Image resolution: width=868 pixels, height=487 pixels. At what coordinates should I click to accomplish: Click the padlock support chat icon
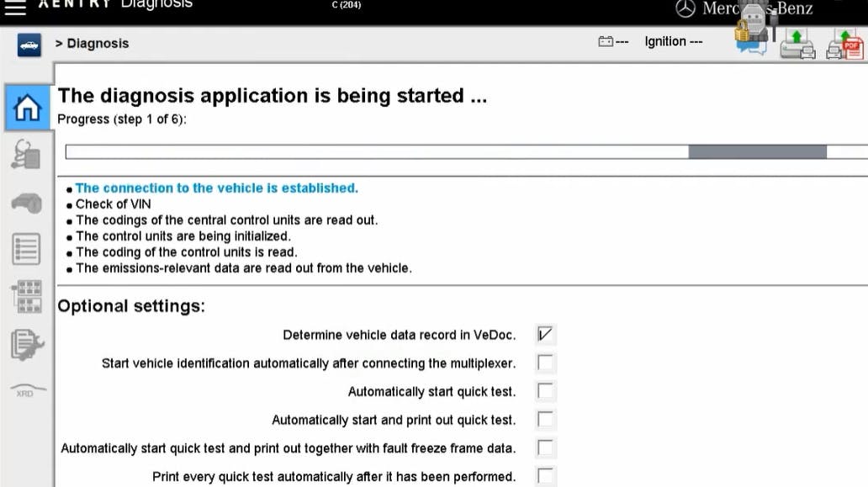pyautogui.click(x=752, y=36)
